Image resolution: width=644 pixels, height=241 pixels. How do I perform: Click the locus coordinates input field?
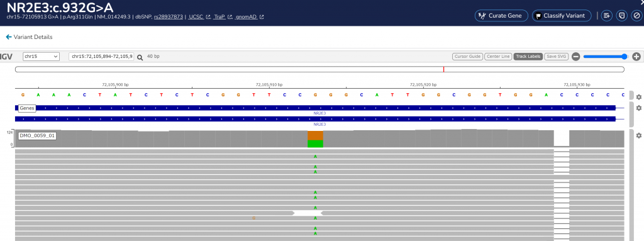pos(101,57)
